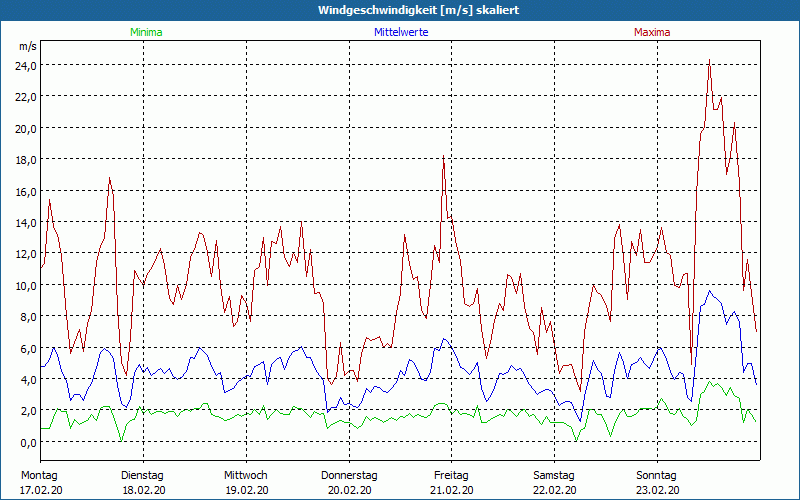
Task: Click the blue Mittelwerte legend label
Action: [x=400, y=32]
